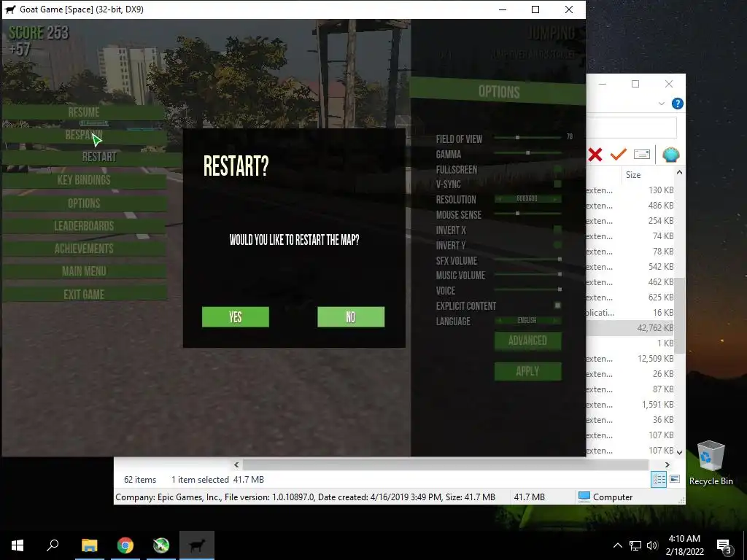747x560 pixels.
Task: Open the Windows Start menu
Action: tap(18, 545)
